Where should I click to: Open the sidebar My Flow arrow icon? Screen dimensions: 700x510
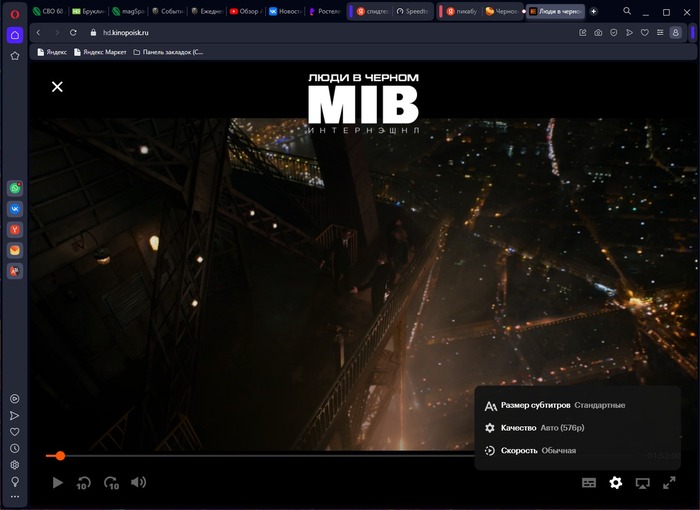coord(15,416)
